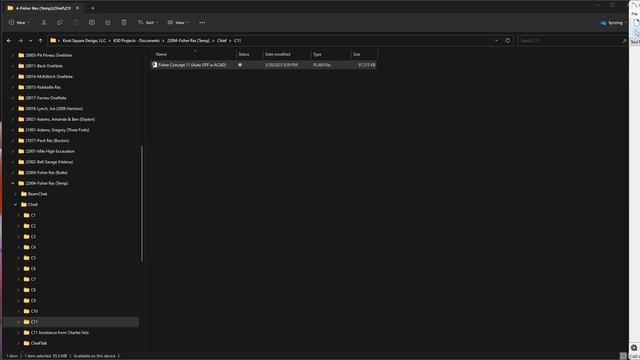Go up one folder level arrow

40,40
